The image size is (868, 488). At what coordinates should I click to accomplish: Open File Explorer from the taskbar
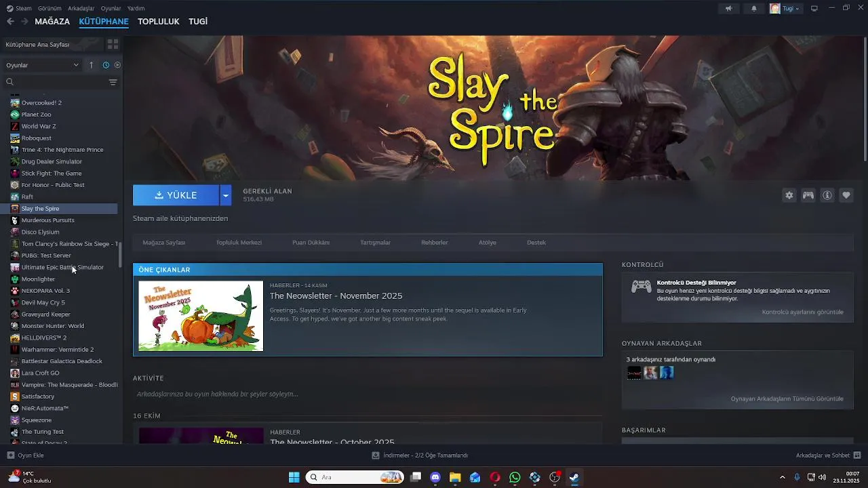point(455,477)
